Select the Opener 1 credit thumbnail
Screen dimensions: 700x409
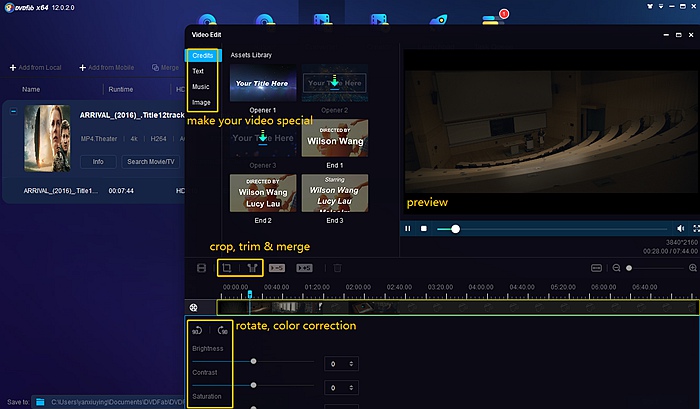(x=263, y=83)
